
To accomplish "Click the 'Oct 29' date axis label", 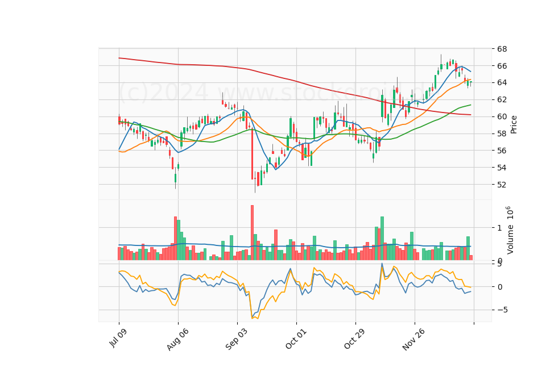I will [354, 339].
